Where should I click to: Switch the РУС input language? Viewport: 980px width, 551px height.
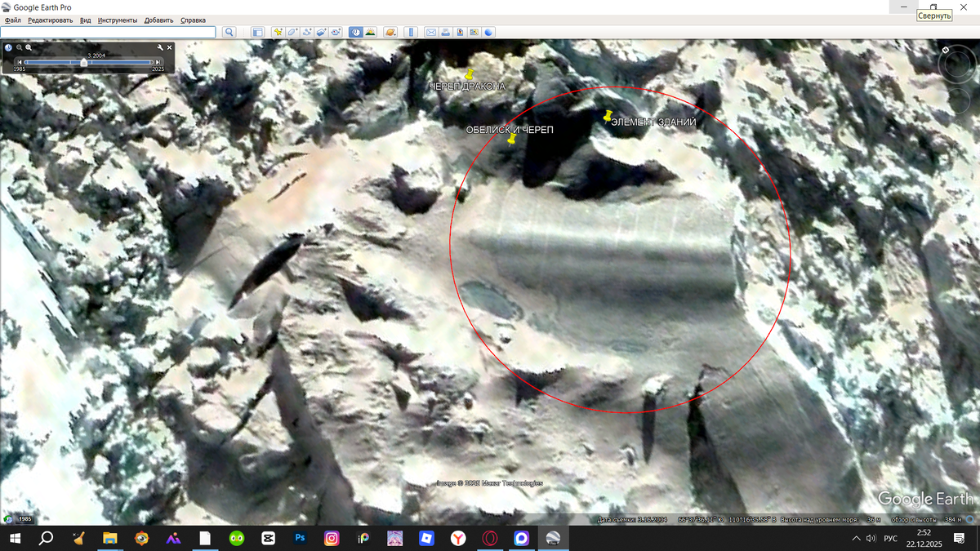pyautogui.click(x=891, y=538)
